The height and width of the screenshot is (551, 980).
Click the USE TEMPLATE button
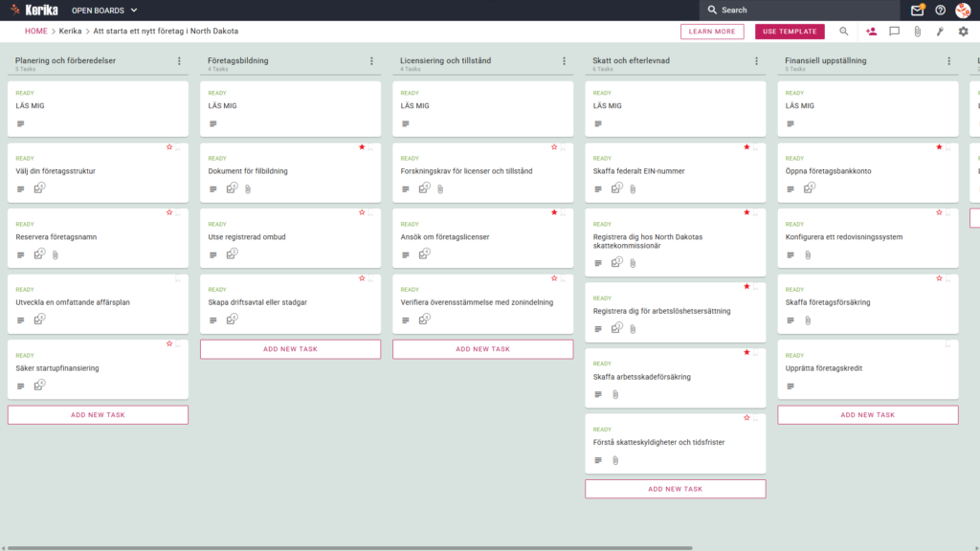(x=790, y=32)
